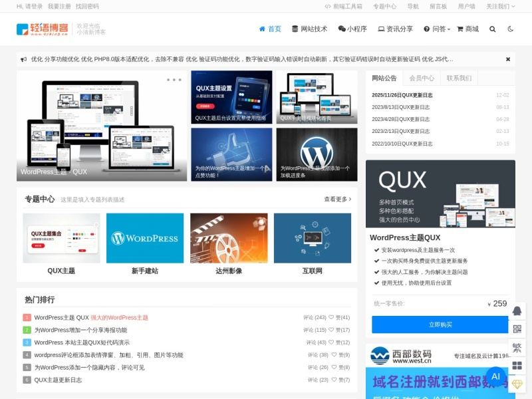Screen dimensions: 532x399
Task: Open 点赞功能 article thumbnail
Action: point(231,154)
